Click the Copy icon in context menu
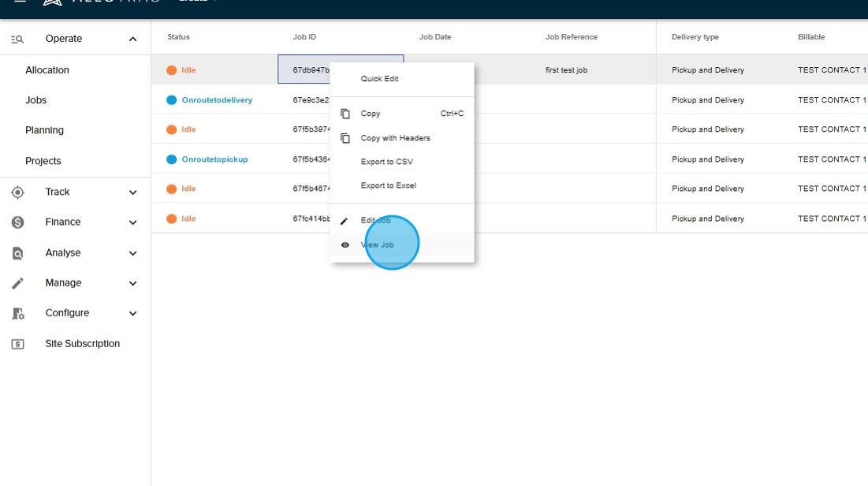This screenshot has height=486, width=868. pyautogui.click(x=345, y=114)
